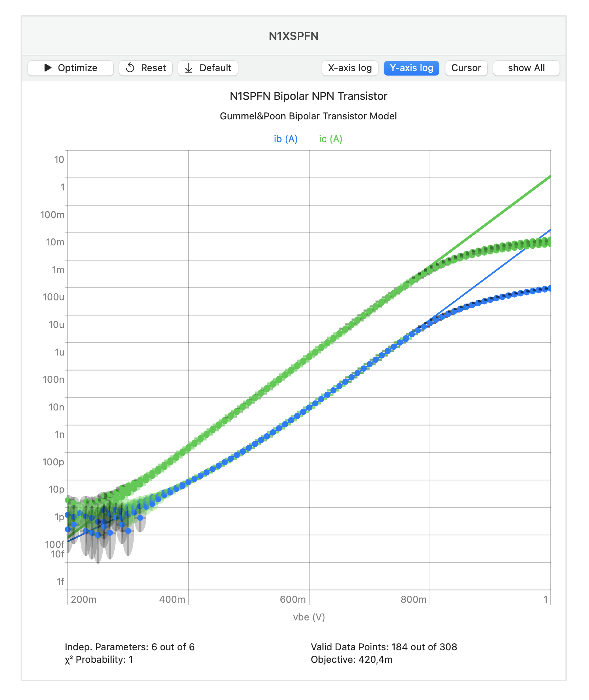The width and height of the screenshot is (589, 700).
Task: Click the Indep. Parameters status text
Action: pyautogui.click(x=130, y=647)
